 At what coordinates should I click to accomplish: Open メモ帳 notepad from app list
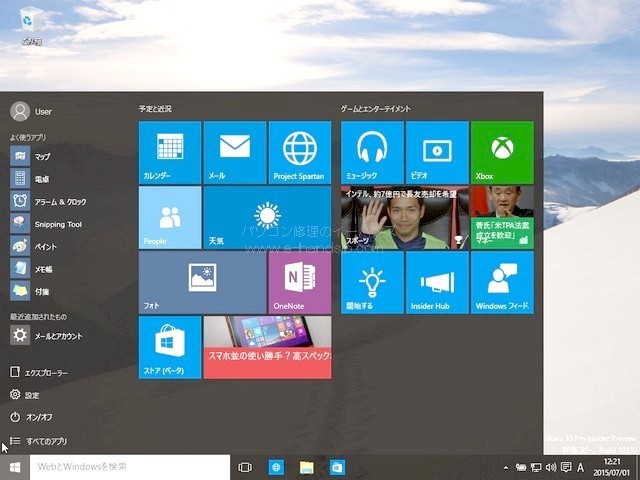(32, 269)
